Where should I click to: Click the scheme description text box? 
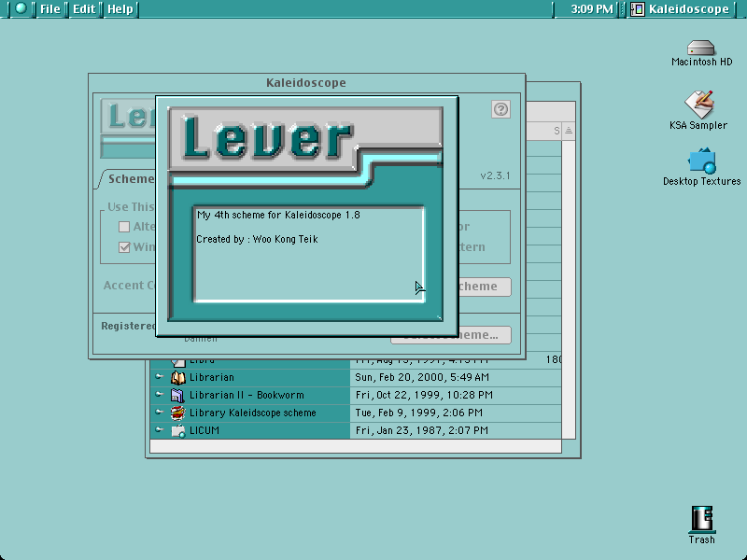[309, 254]
